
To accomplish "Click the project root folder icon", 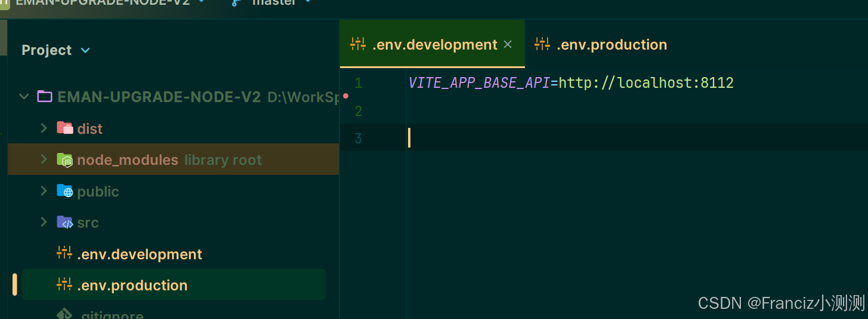I will [x=45, y=97].
